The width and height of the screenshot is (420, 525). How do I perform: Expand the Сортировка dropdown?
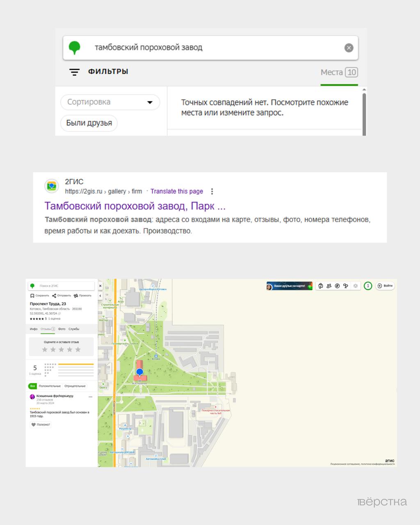pos(110,102)
